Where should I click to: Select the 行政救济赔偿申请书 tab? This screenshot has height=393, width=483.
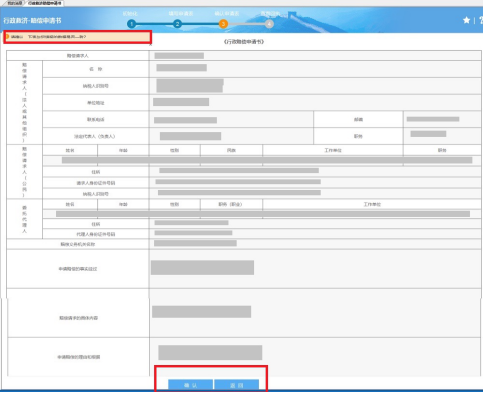pos(44,3)
